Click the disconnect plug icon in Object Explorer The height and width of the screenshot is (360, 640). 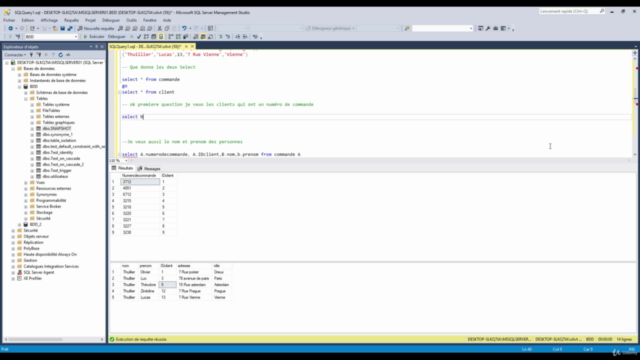coord(39,55)
